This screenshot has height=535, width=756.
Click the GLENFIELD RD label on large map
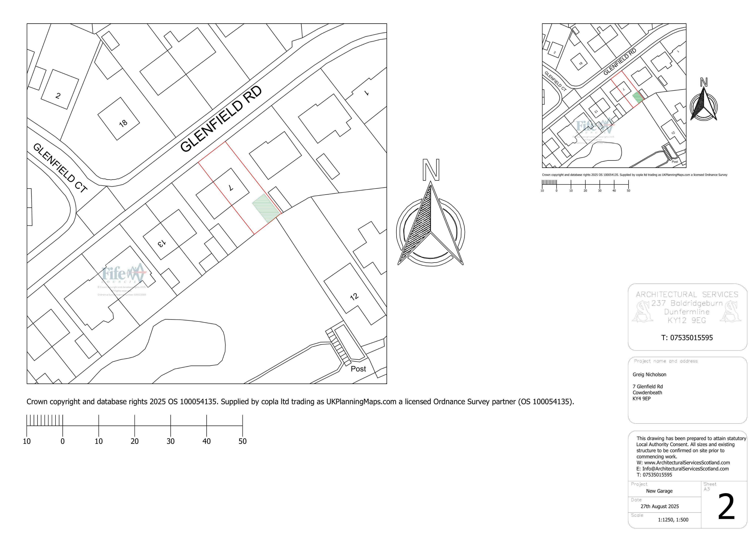221,119
